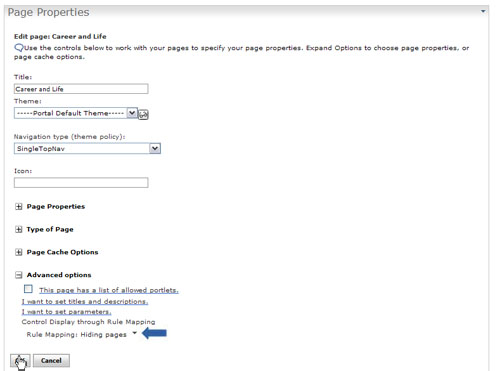Click the blue arrow pointing at Rule Mapping

pos(154,333)
